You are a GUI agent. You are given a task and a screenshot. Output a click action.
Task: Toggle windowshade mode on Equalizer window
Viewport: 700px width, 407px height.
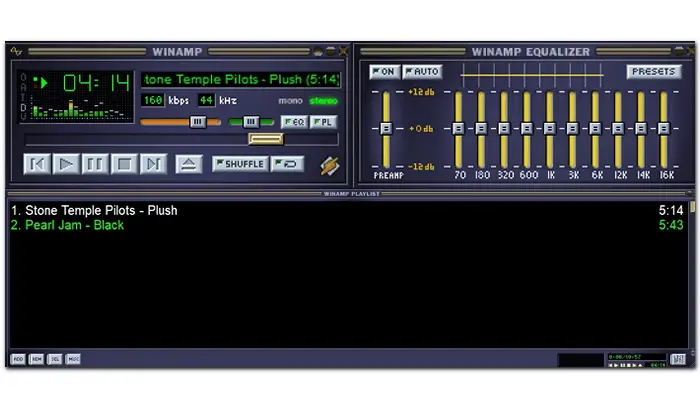tap(679, 52)
